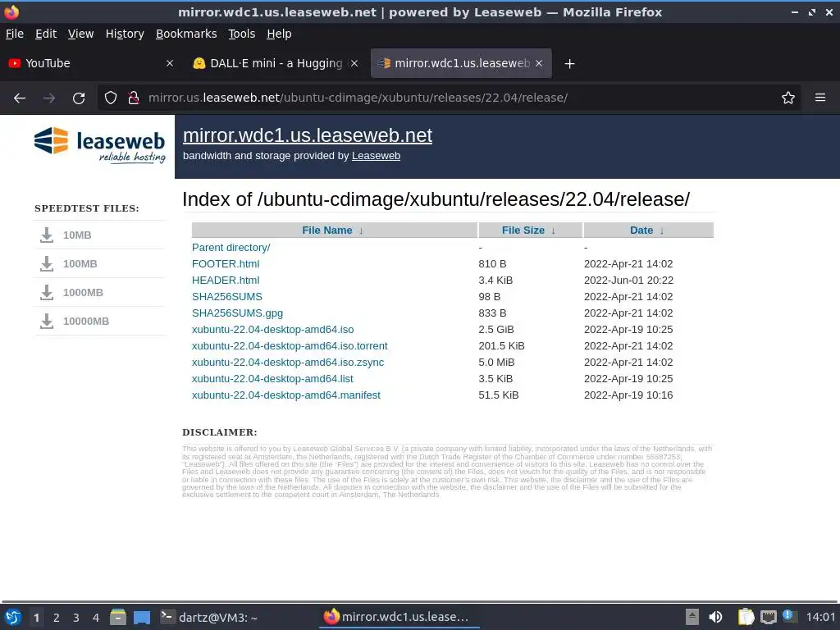This screenshot has width=840, height=630.
Task: Go to Parent directory/
Action: click(x=231, y=248)
